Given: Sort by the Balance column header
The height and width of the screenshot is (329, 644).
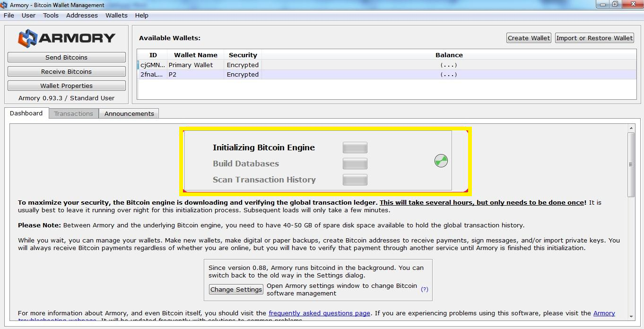Looking at the screenshot, I should tap(449, 55).
